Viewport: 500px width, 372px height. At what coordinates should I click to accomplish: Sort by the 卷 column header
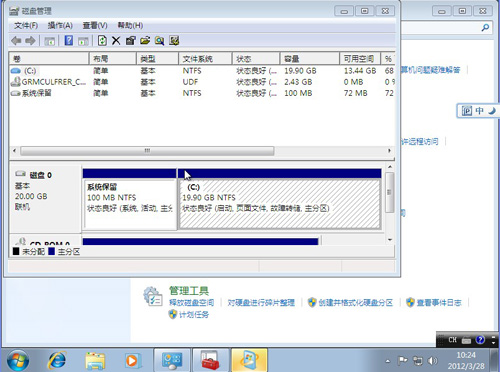(x=49, y=59)
